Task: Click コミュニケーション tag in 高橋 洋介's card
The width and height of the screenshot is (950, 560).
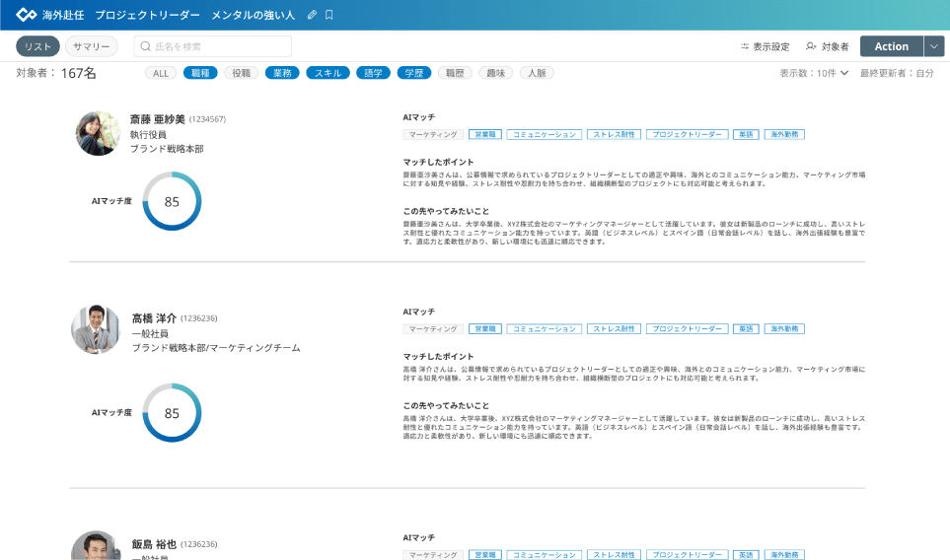Action: pyautogui.click(x=545, y=328)
